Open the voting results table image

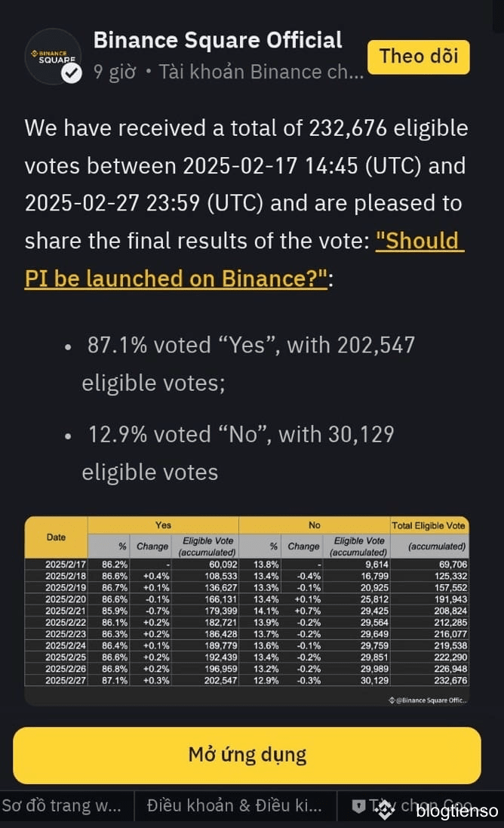247,611
